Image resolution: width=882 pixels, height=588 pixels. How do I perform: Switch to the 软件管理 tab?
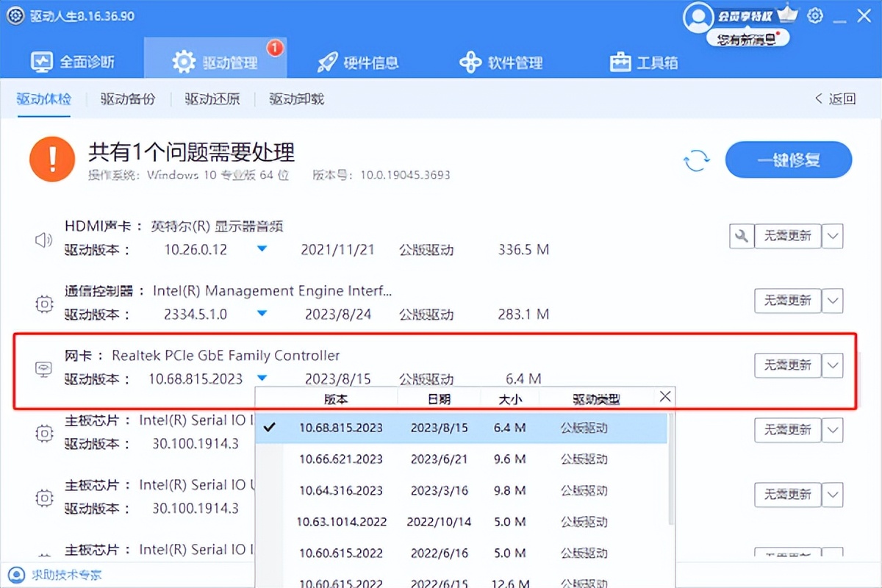[501, 62]
